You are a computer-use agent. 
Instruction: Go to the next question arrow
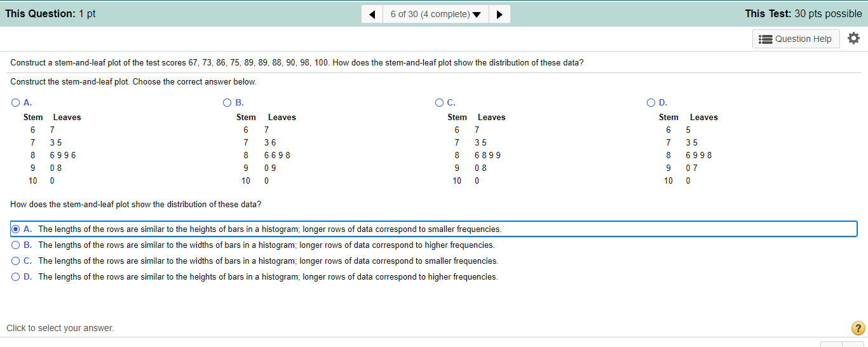click(499, 14)
